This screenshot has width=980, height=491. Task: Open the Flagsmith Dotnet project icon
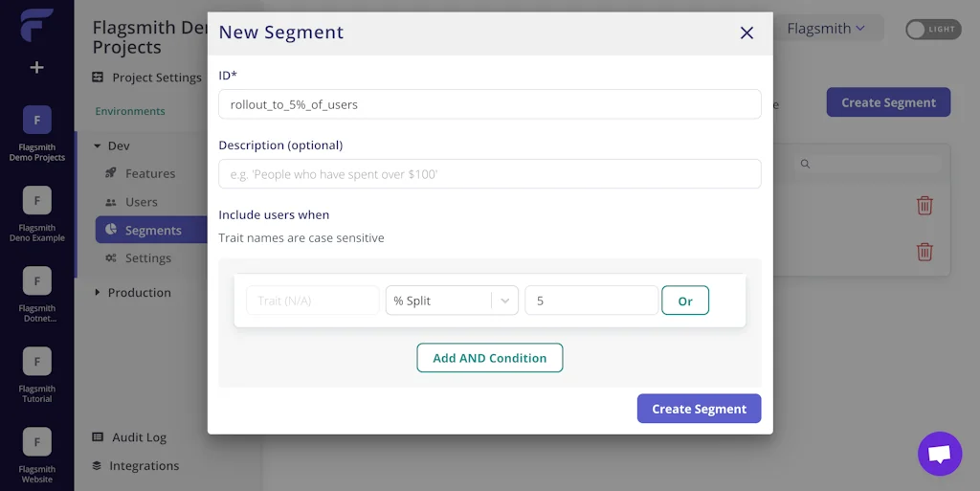coord(37,280)
